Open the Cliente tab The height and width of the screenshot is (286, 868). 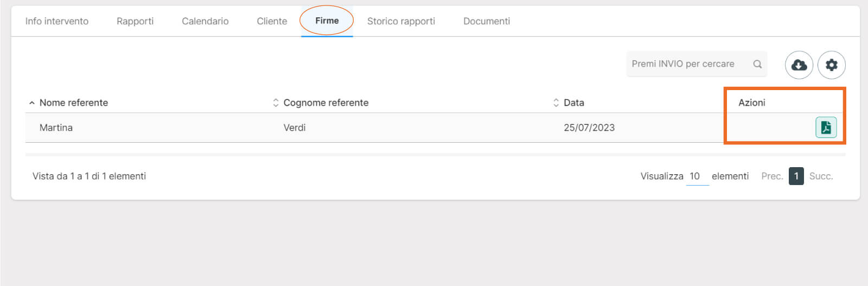[x=272, y=21]
